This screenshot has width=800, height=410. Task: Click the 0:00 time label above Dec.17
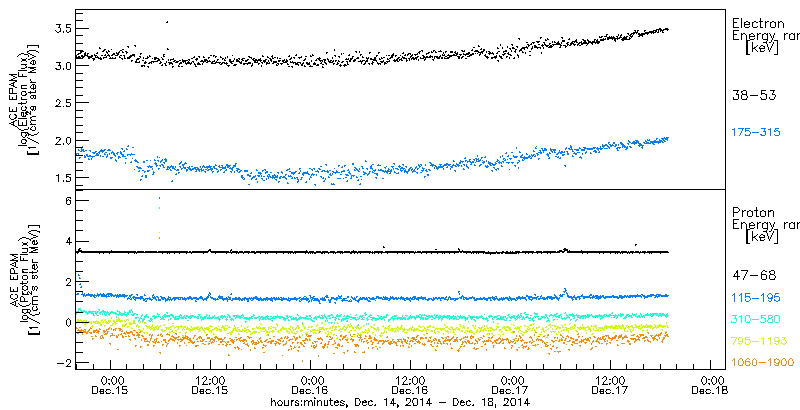(x=511, y=381)
